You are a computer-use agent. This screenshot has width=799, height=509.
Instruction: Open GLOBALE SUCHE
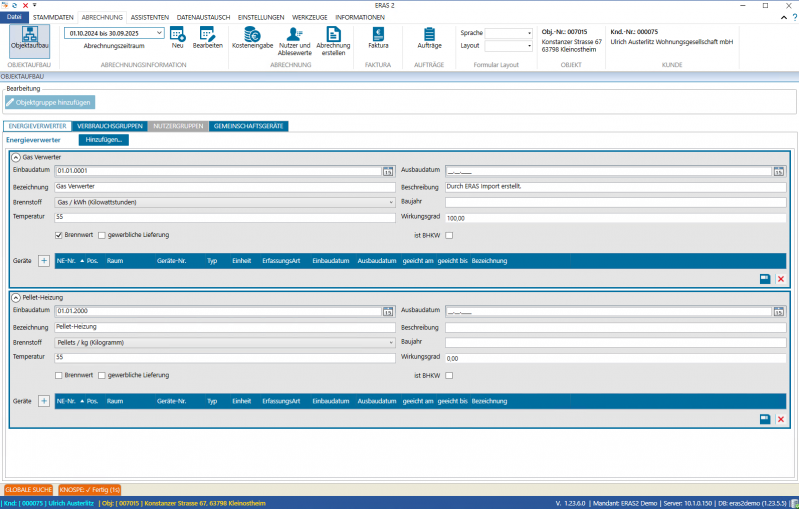tap(29, 490)
